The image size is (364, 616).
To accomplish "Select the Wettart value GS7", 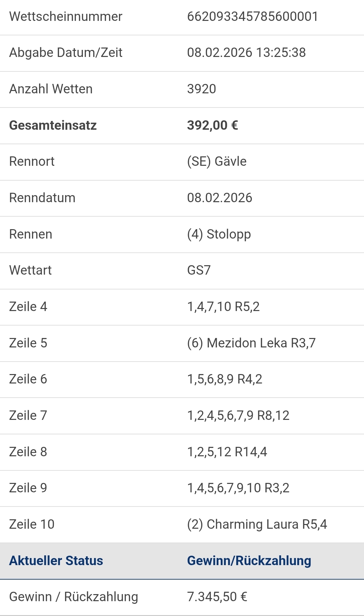I will pyautogui.click(x=199, y=270).
